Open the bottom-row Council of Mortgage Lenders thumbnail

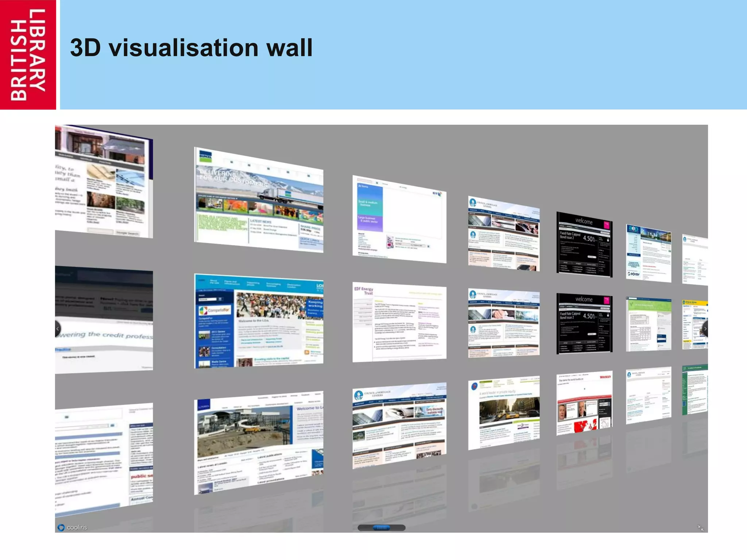tap(399, 425)
